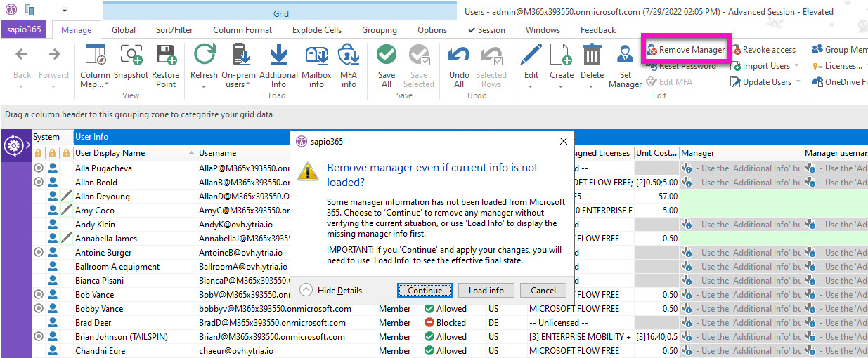Open the Create dropdown arrow
868x358 pixels.
(x=562, y=86)
